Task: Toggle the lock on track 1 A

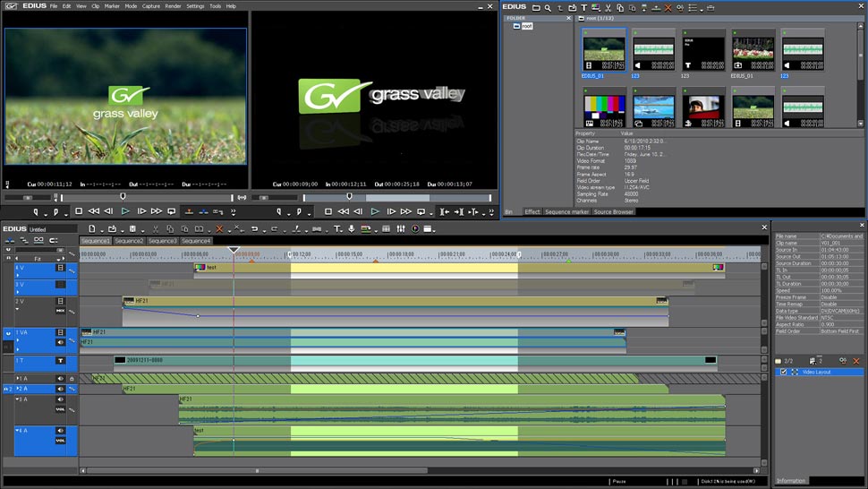Action: click(72, 379)
